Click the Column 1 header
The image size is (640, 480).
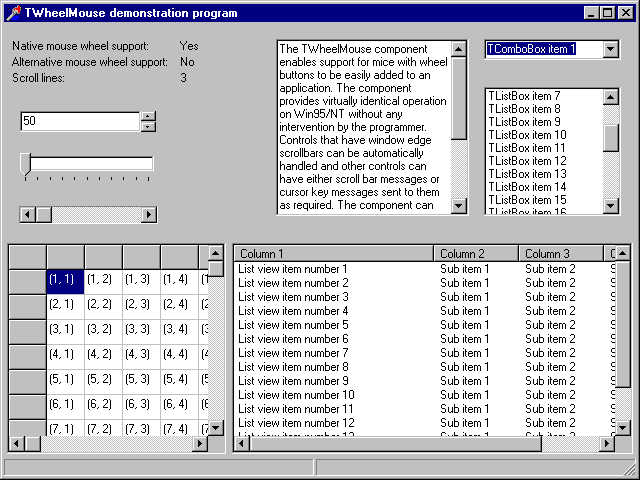point(334,254)
